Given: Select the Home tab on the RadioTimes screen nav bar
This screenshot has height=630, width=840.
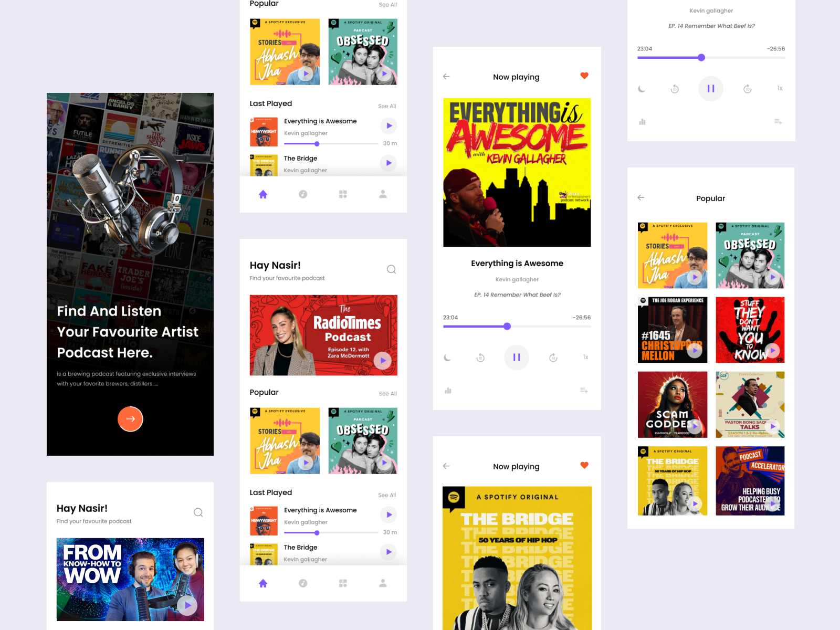Looking at the screenshot, I should click(263, 583).
